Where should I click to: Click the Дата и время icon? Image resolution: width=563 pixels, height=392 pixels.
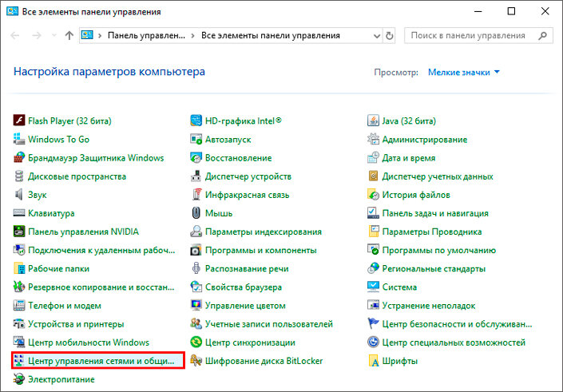pos(373,157)
